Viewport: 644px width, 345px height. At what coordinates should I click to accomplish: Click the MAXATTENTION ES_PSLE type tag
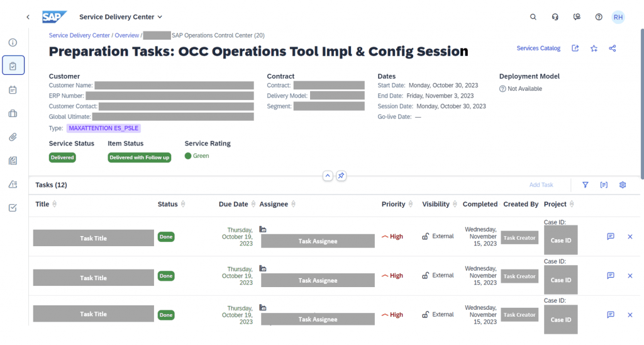coord(104,128)
